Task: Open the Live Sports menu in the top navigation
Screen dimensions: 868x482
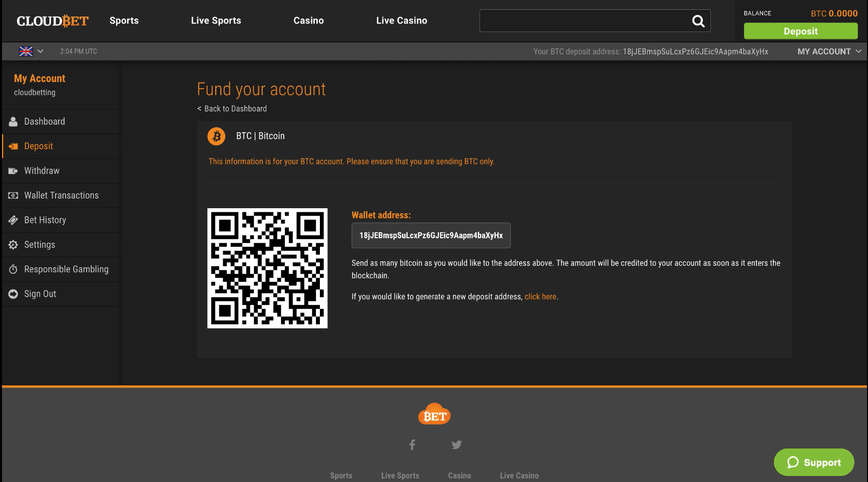Action: tap(216, 21)
